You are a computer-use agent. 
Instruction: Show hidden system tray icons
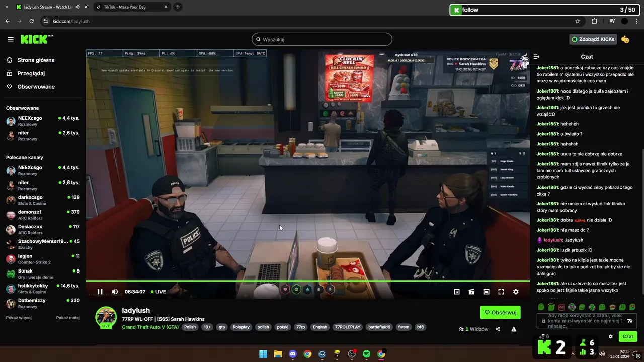tap(572, 354)
